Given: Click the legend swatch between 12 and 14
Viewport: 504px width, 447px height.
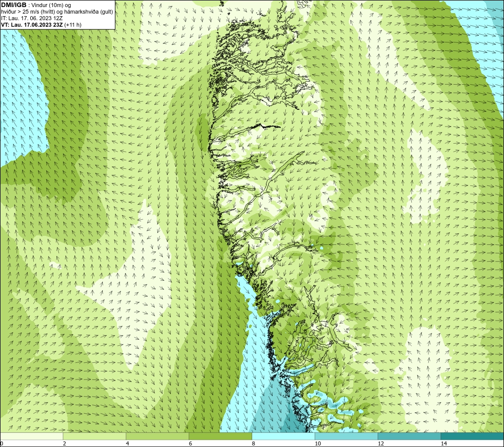Looking at the screenshot, I should (x=409, y=436).
